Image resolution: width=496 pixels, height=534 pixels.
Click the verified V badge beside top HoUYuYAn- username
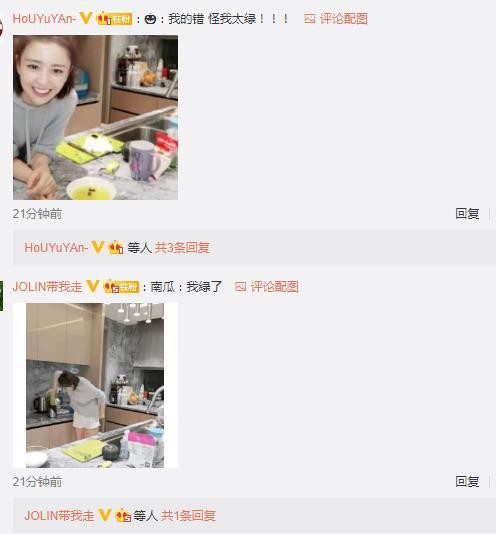(86, 18)
